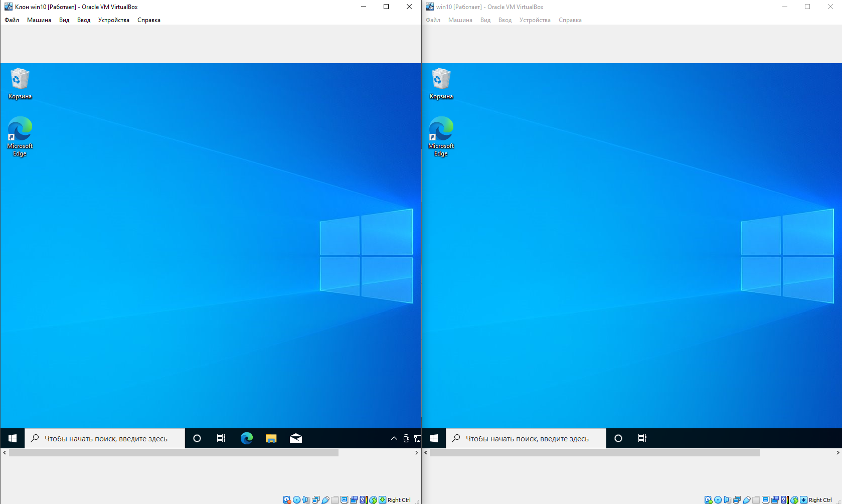Click scroll left arrow in right win10 window
This screenshot has width=842, height=504.
click(x=426, y=452)
